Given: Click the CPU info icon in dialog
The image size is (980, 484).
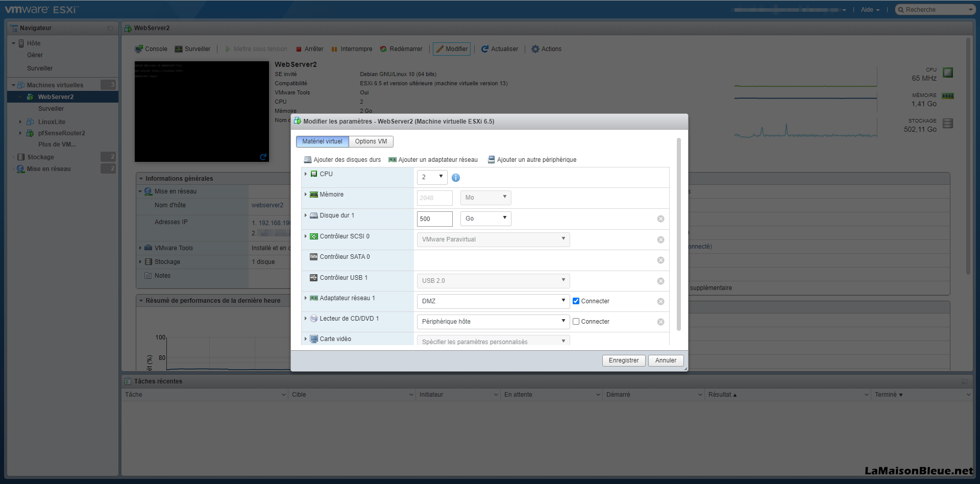Looking at the screenshot, I should [x=456, y=178].
